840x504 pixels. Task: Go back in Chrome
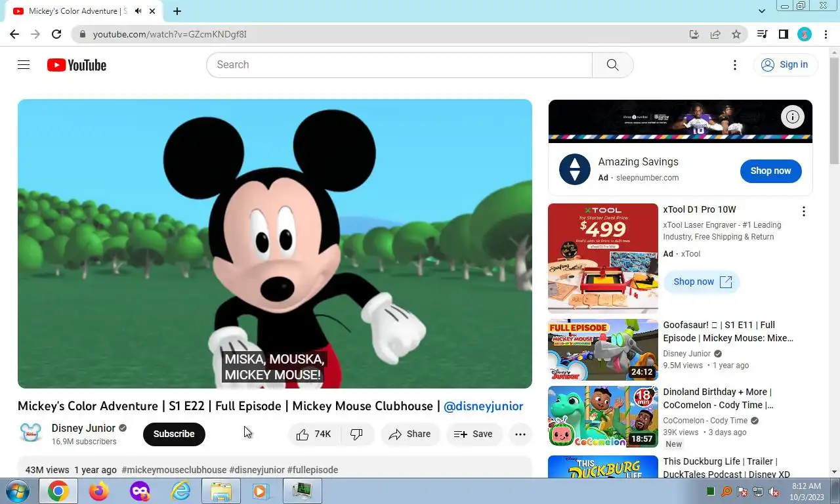14,34
